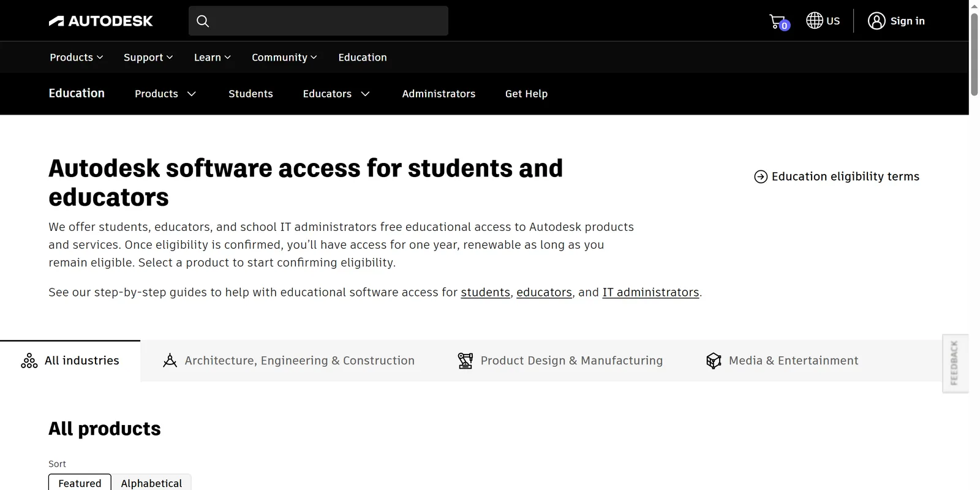
Task: Select Architecture, Engineering & Construction tab
Action: point(288,361)
